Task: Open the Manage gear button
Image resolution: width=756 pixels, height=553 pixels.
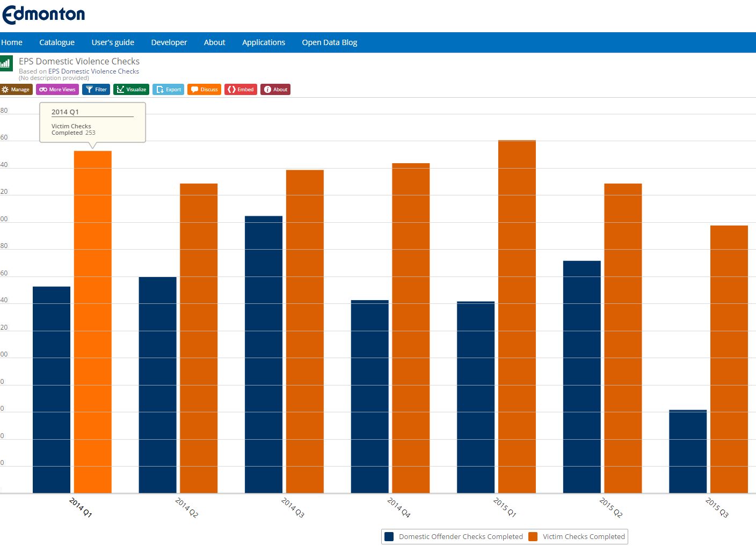Action: (16, 90)
